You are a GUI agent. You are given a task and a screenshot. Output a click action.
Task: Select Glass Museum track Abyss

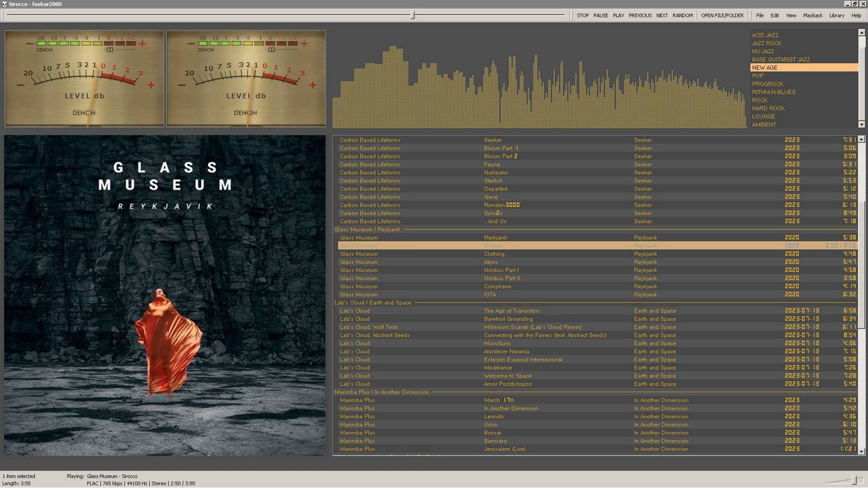[x=491, y=262]
